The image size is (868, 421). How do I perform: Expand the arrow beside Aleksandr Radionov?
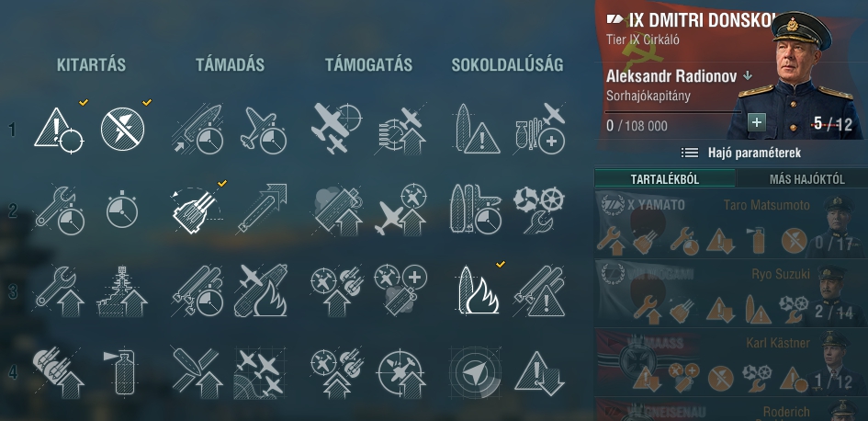pos(748,76)
